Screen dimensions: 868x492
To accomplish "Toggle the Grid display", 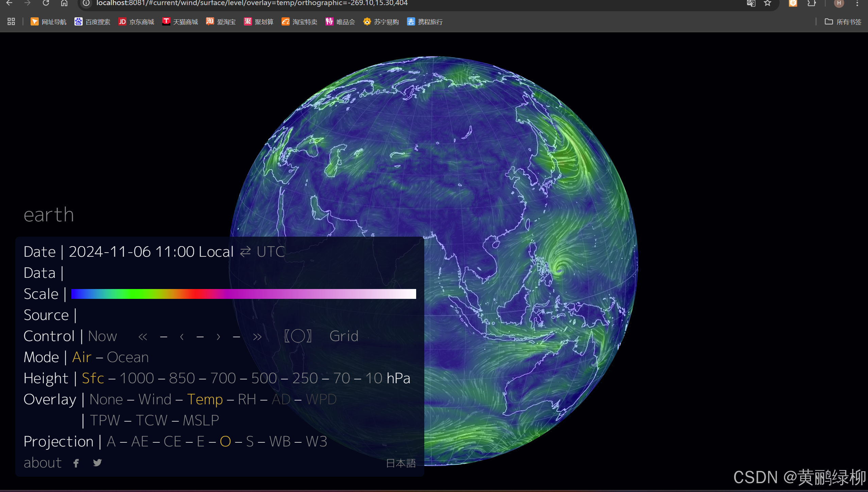I will tap(344, 336).
